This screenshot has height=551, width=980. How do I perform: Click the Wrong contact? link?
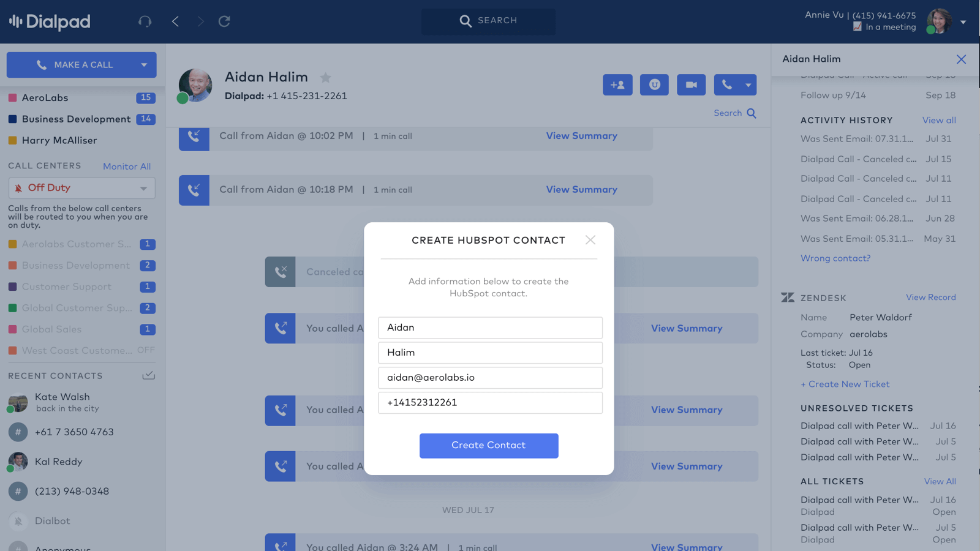coord(835,258)
